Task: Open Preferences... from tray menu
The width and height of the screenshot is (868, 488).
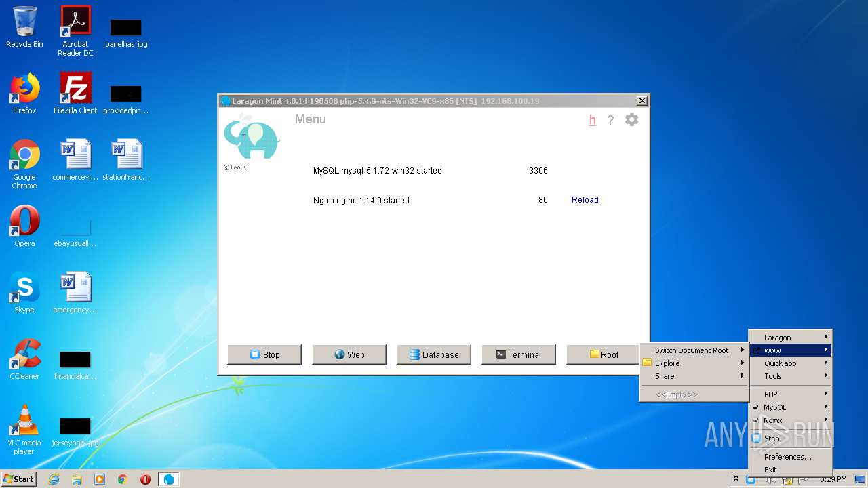Action: pyautogui.click(x=790, y=457)
